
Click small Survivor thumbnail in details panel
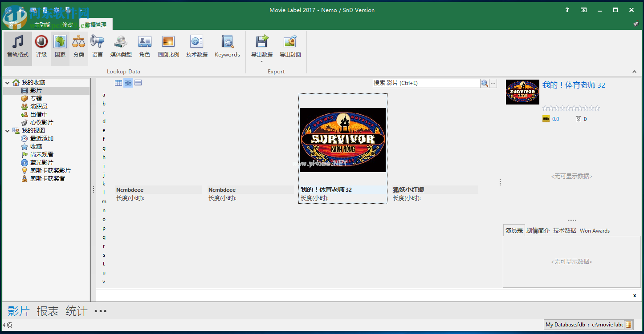coord(522,92)
